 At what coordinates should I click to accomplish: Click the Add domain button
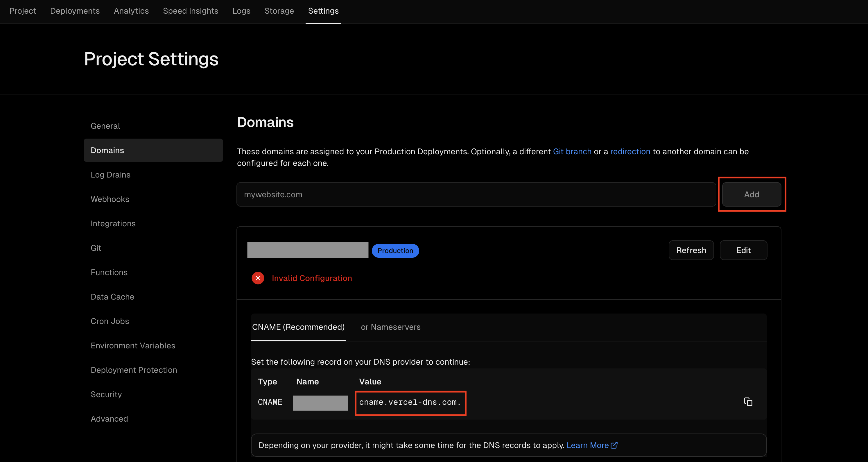pos(752,194)
